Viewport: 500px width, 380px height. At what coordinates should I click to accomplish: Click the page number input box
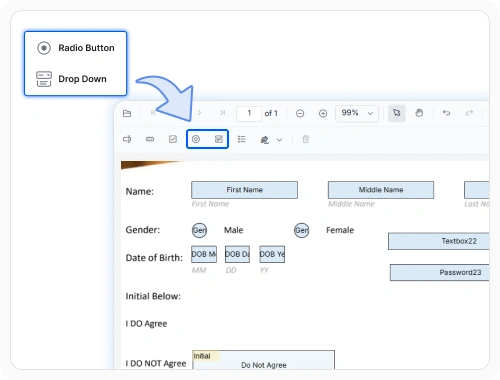click(249, 113)
